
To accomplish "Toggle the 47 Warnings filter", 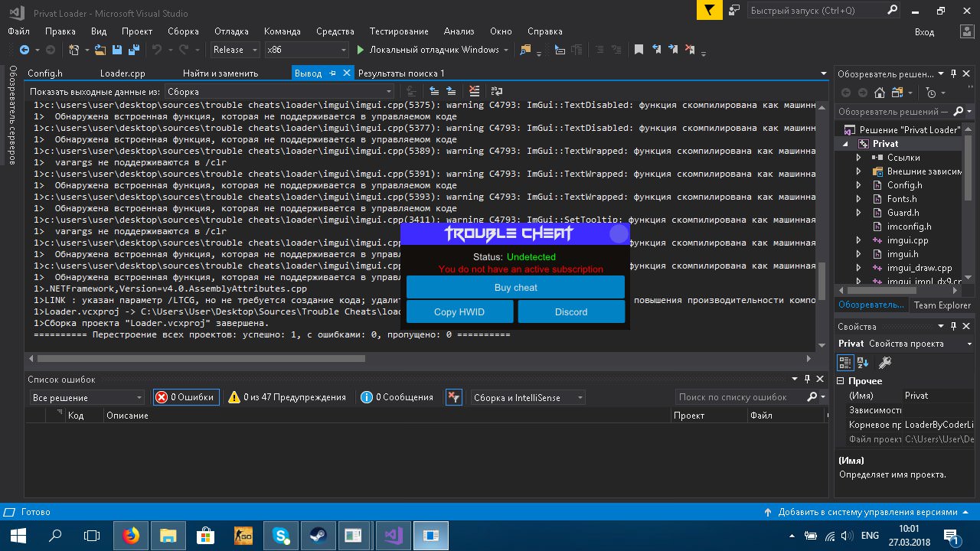I will coord(287,397).
